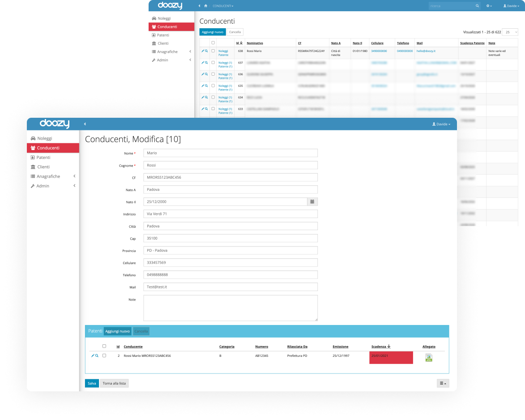525x420 pixels.
Task: Select Conducenti in front window sidebar
Action: (53, 148)
